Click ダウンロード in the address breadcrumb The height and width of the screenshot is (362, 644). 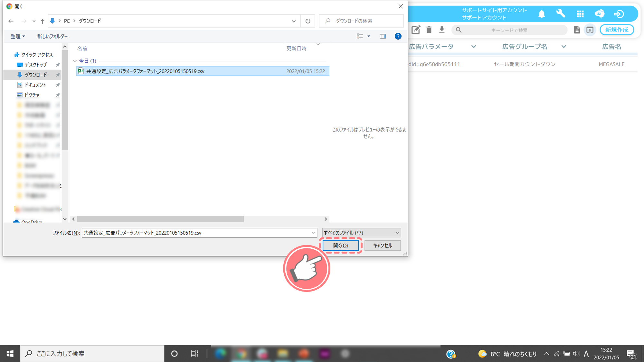click(90, 21)
